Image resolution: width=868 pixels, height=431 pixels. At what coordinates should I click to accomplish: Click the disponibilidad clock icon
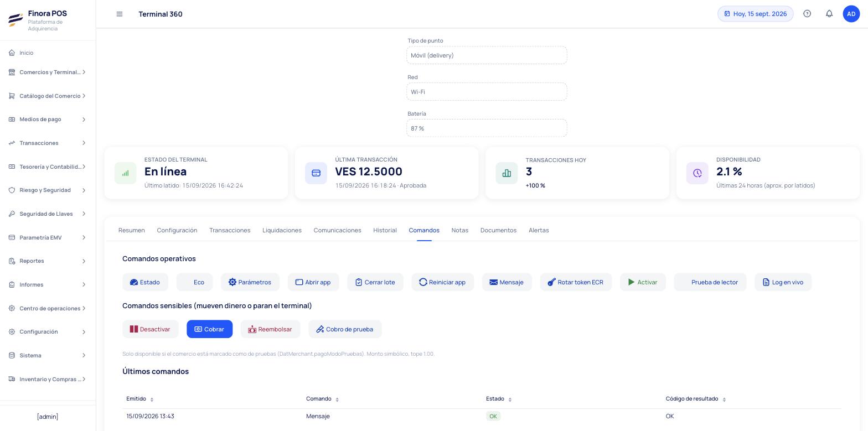[x=697, y=173]
